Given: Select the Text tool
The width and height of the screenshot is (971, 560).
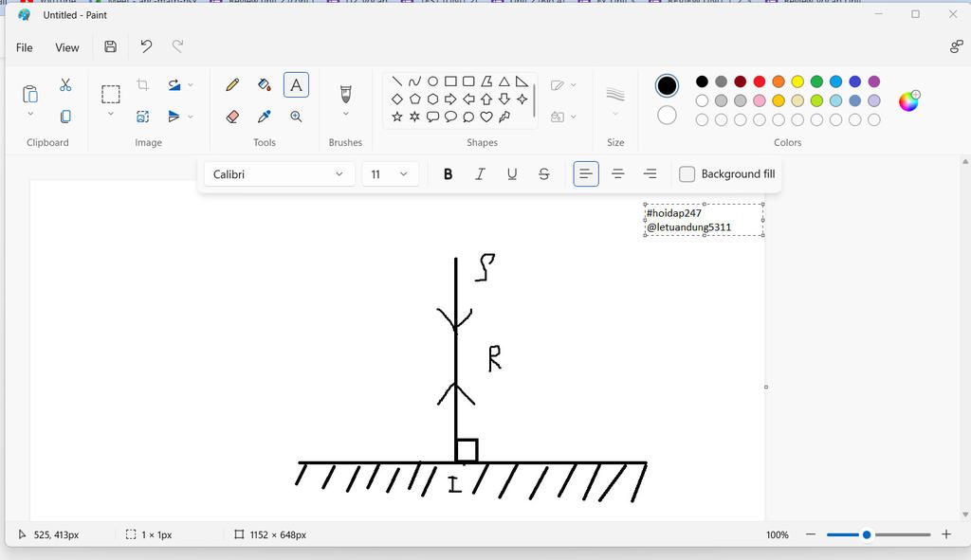Looking at the screenshot, I should coord(296,84).
